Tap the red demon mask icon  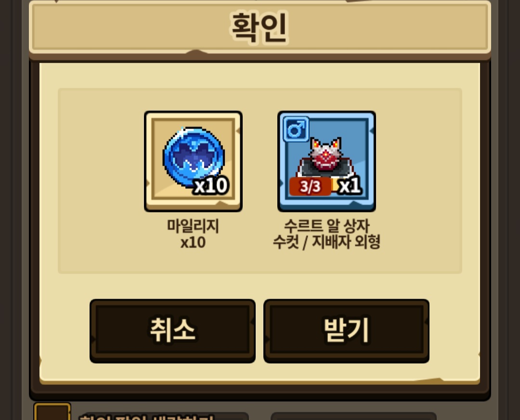click(325, 155)
